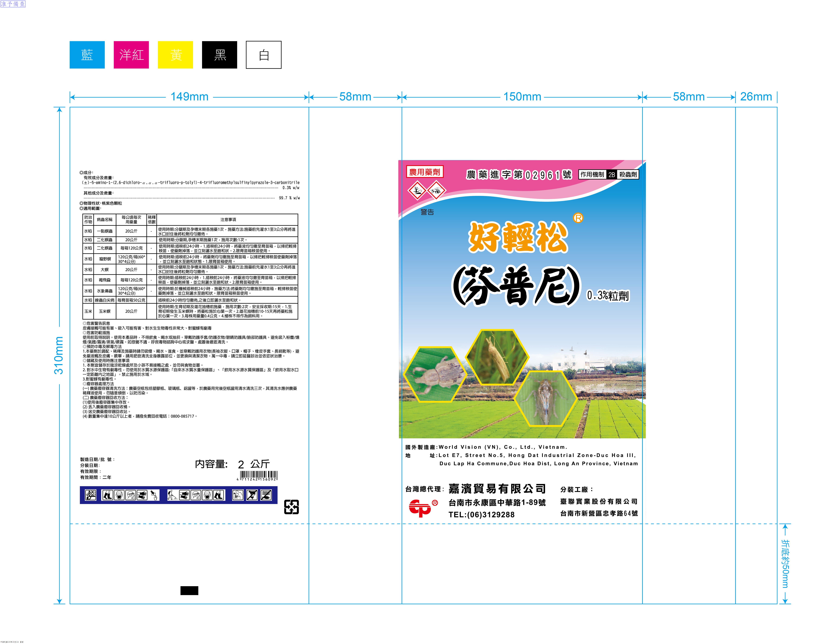This screenshot has height=644, width=834.
Task: Pick the yellow 黃 color swatch
Action: pyautogui.click(x=175, y=55)
